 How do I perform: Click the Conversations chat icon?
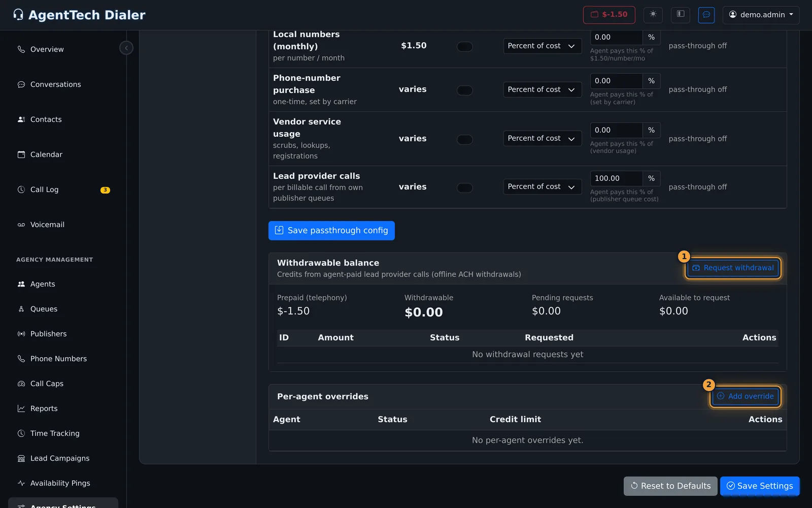(x=21, y=84)
